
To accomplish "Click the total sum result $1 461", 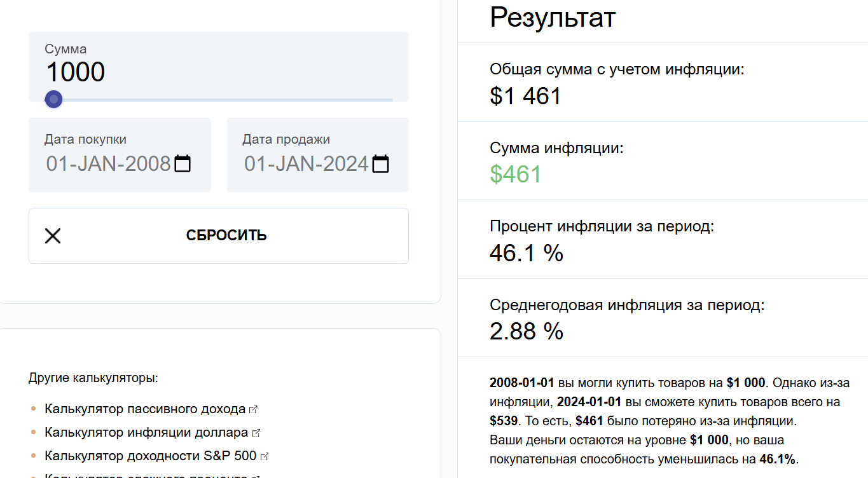I will tap(526, 96).
